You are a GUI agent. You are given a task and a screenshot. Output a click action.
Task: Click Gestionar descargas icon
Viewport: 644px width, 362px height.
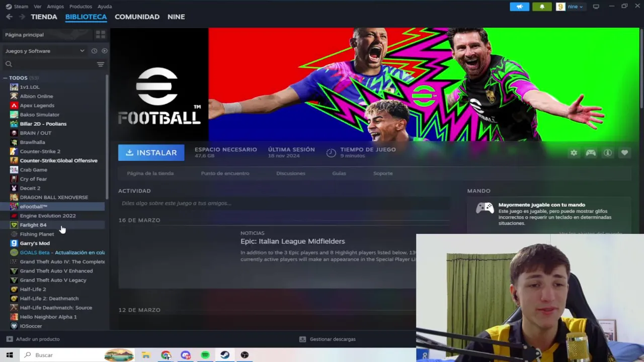[302, 339]
